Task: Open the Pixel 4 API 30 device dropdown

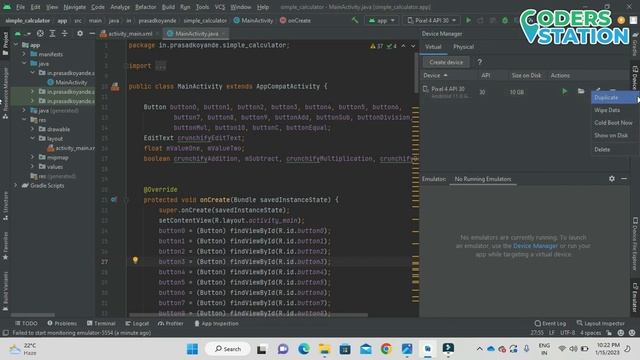Action: (432, 20)
